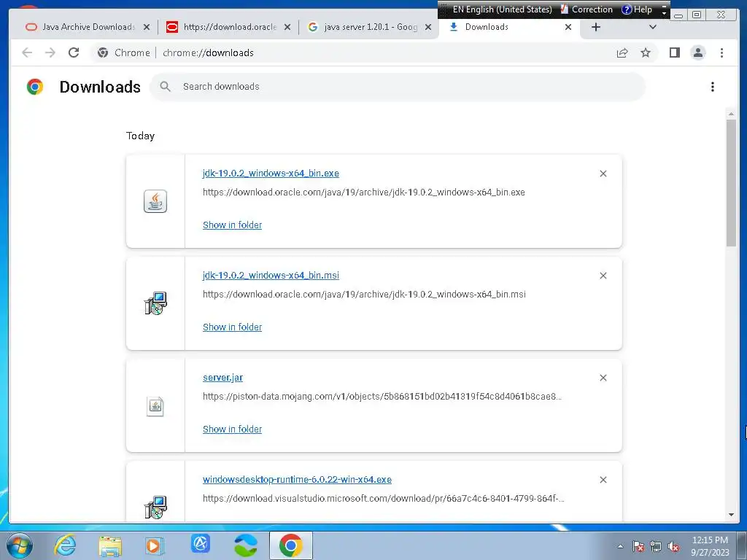Remove jdk-19.0.2 msi from the list

tap(603, 276)
